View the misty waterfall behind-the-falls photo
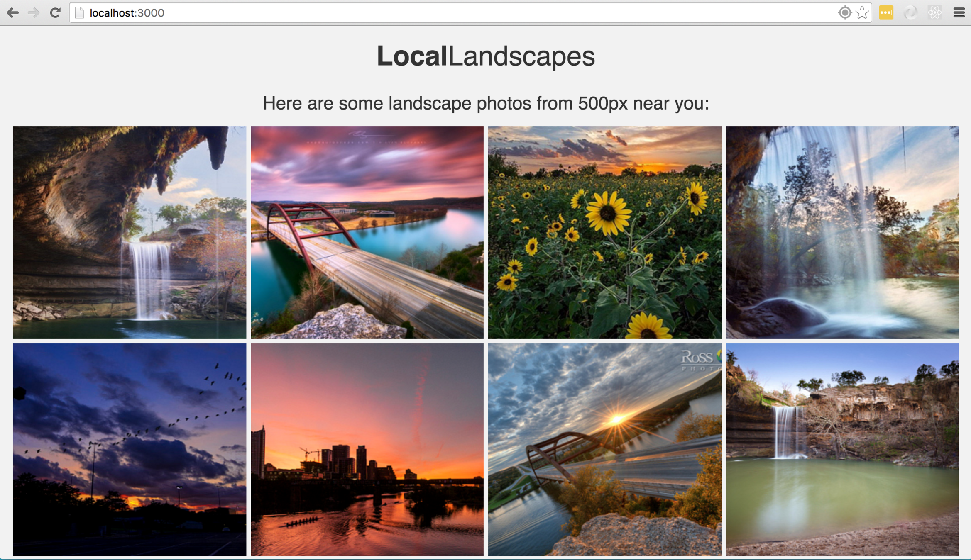Screen dimensions: 971x560 click(x=842, y=232)
